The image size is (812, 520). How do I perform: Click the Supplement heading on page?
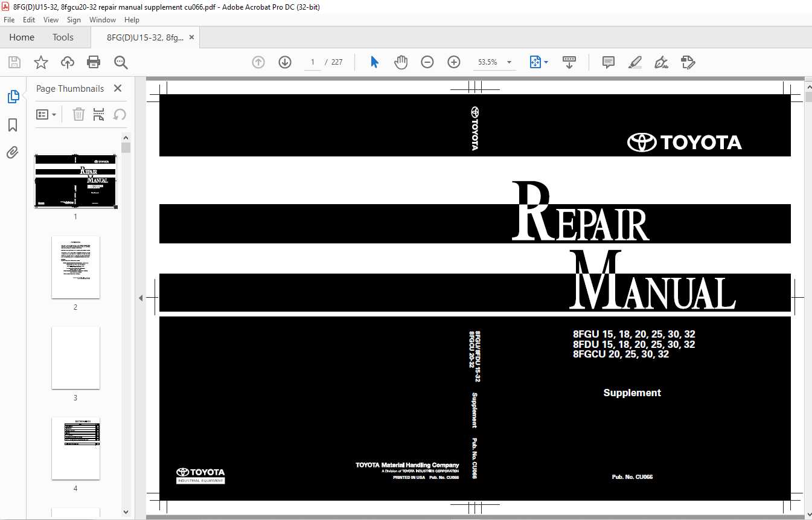[x=632, y=393]
